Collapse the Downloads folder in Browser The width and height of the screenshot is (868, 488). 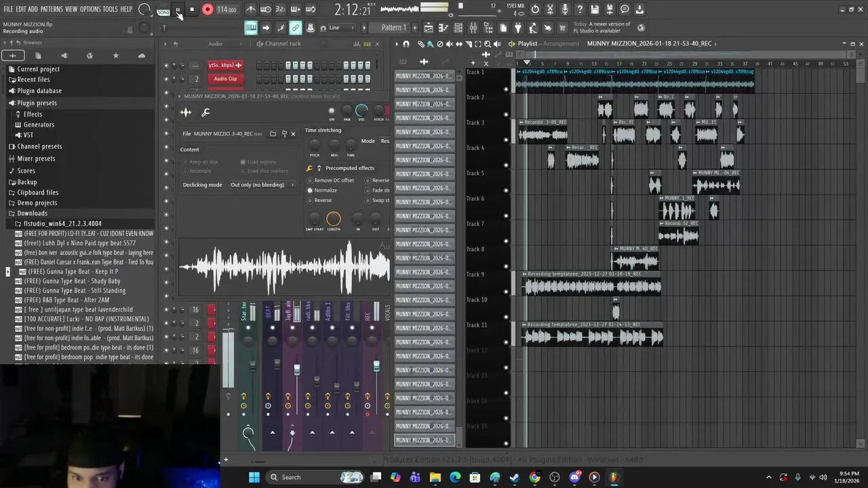point(32,213)
